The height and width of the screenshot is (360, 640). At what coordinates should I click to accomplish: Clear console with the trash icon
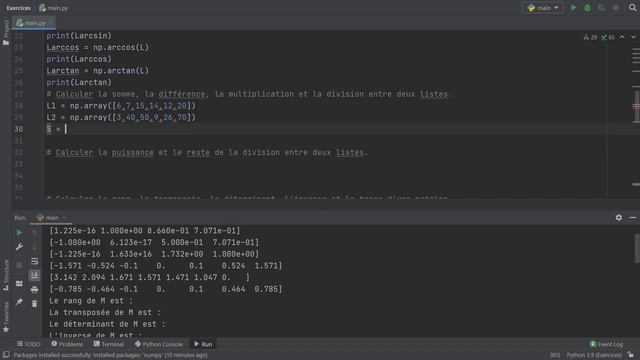pyautogui.click(x=35, y=304)
